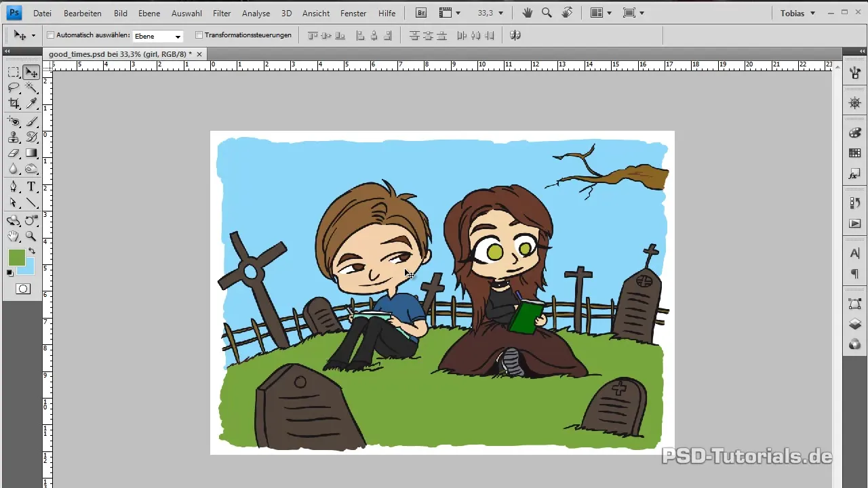Select the Rectangular Marquee tool
868x488 pixels.
click(x=14, y=72)
